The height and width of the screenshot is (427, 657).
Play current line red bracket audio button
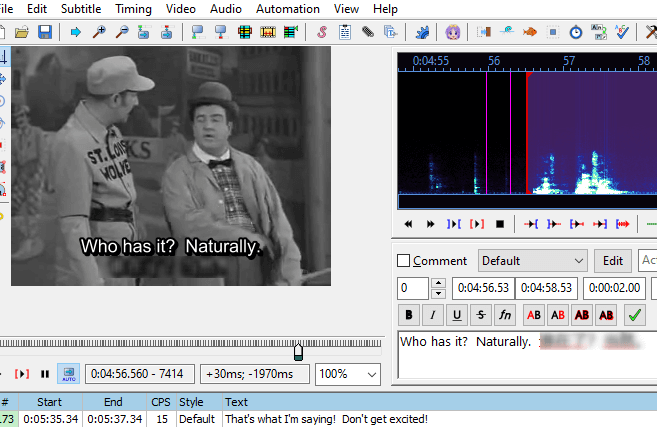(x=476, y=224)
